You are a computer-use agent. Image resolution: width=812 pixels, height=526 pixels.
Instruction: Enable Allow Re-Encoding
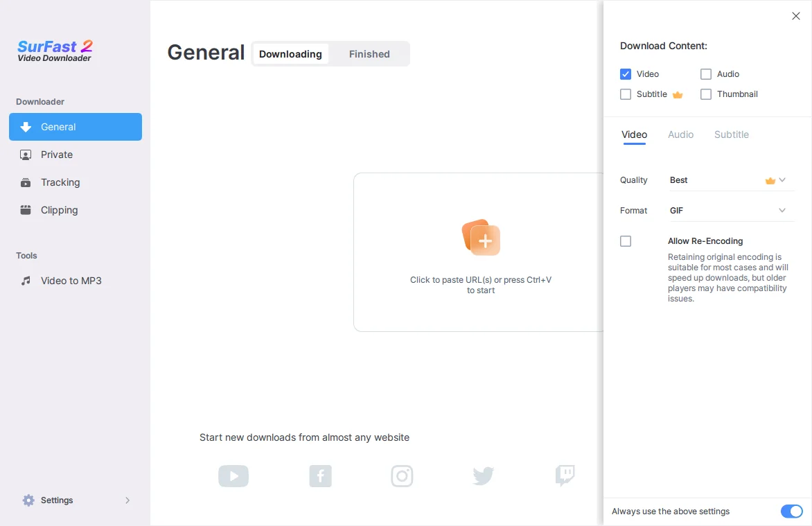pos(626,241)
